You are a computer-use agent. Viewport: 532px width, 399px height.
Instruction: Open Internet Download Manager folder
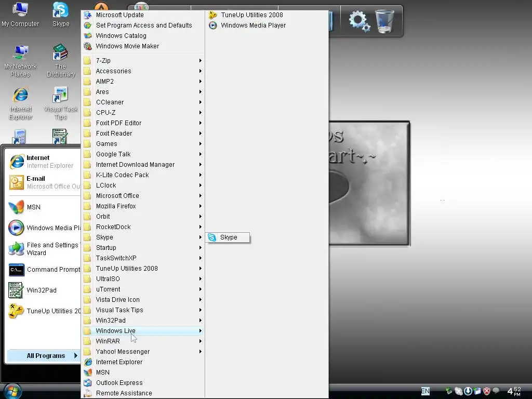tap(143, 165)
